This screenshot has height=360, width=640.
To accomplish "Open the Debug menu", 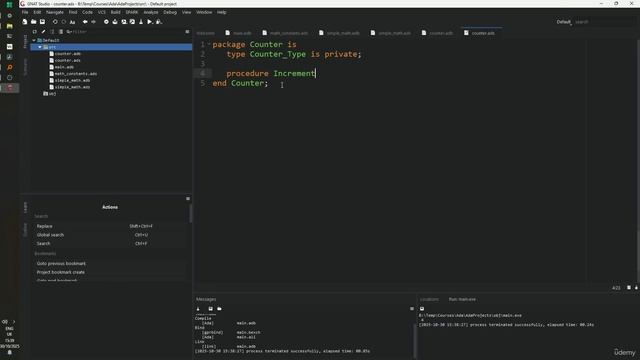I will coord(170,12).
